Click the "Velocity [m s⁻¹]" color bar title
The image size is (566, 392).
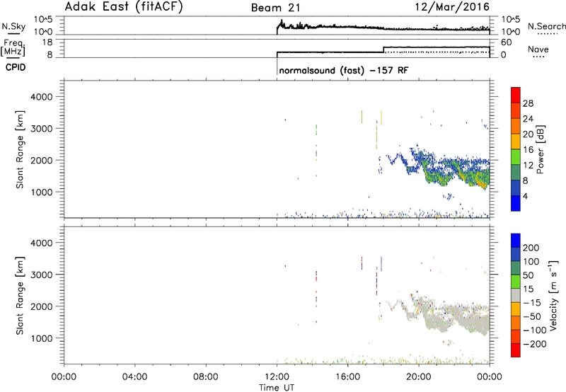[x=553, y=295]
